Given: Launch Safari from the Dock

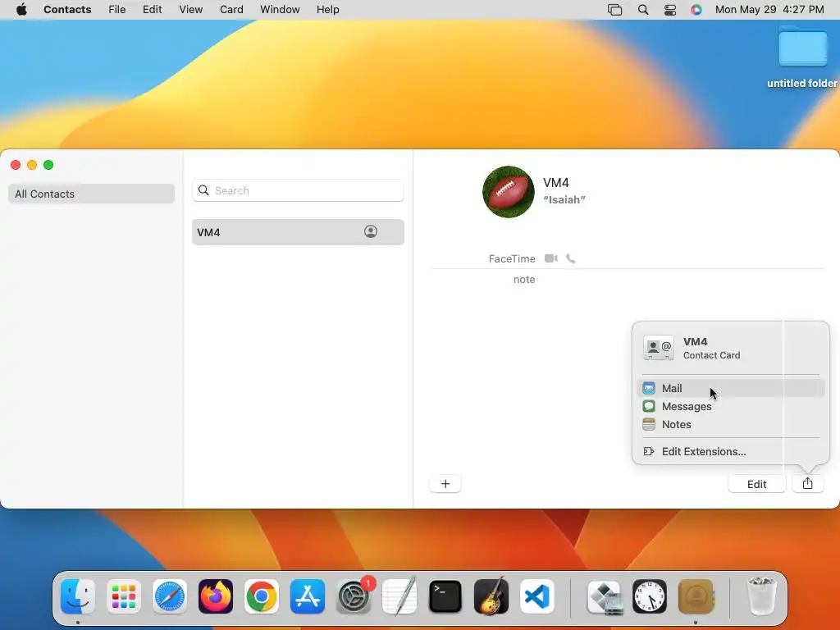Looking at the screenshot, I should point(170,596).
